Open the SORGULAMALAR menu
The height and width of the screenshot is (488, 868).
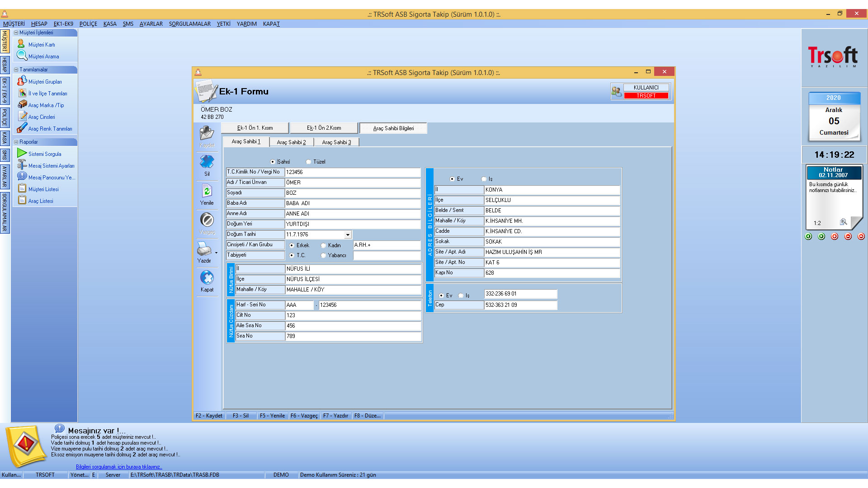click(x=190, y=24)
